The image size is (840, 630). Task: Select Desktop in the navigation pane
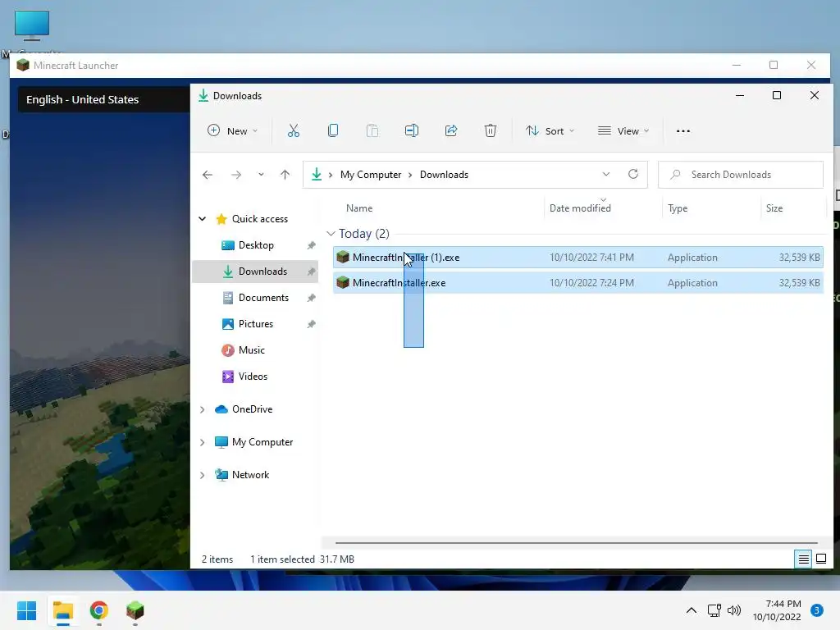point(256,245)
